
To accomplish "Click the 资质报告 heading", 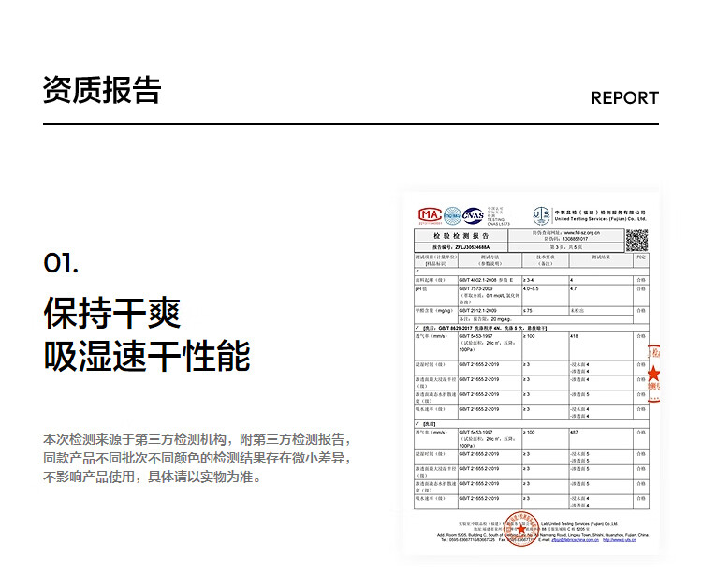I will [x=102, y=90].
